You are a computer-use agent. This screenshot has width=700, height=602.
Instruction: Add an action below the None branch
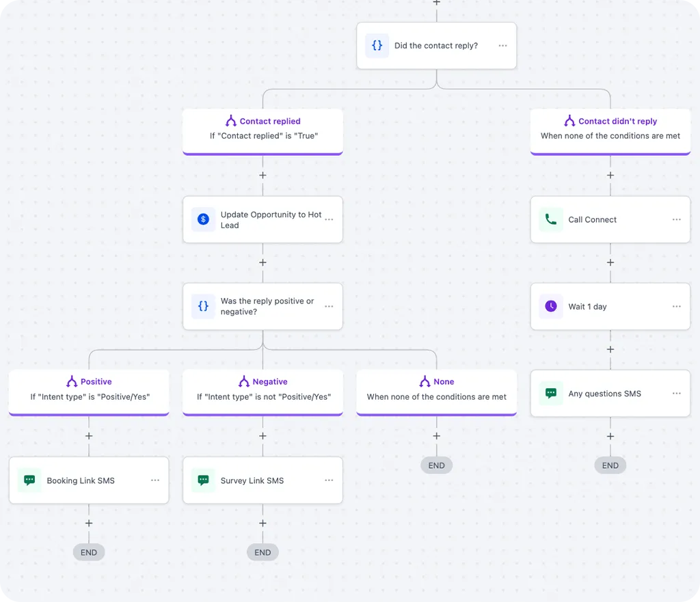click(436, 436)
